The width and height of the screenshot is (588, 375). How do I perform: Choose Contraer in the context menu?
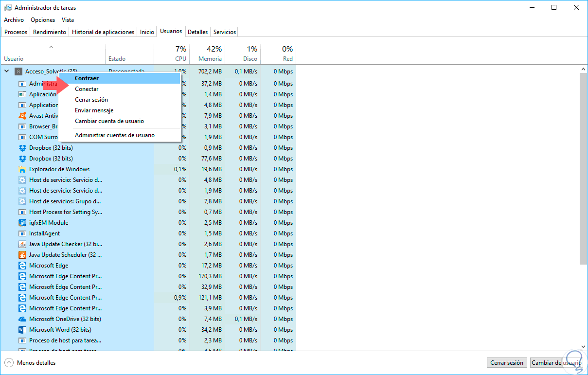click(120, 78)
